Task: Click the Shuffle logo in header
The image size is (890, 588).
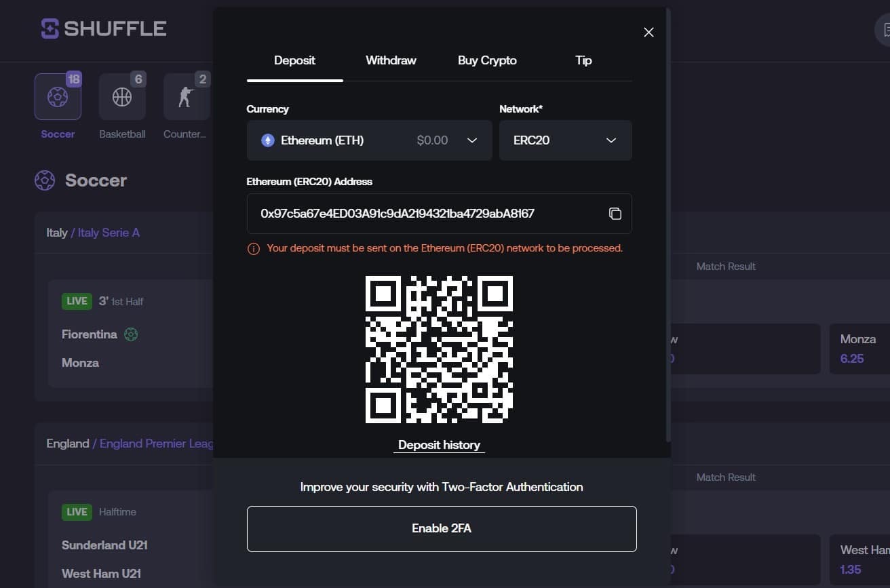Action: [x=103, y=28]
